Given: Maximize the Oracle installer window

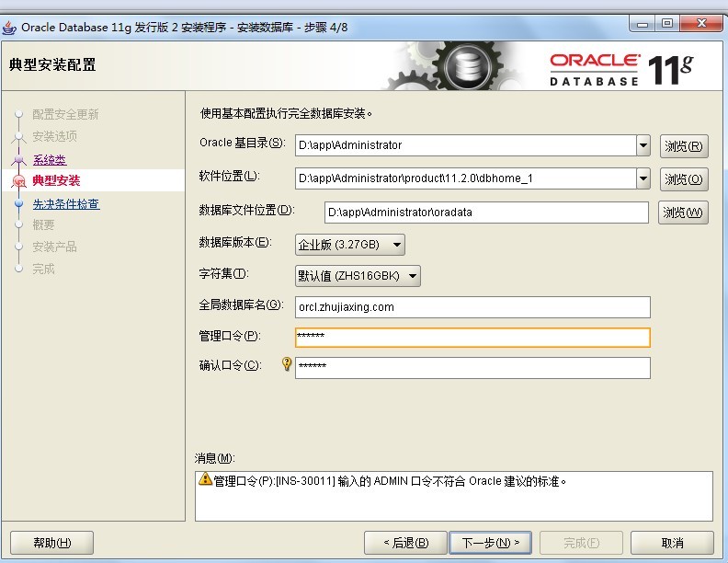Looking at the screenshot, I should pyautogui.click(x=667, y=24).
